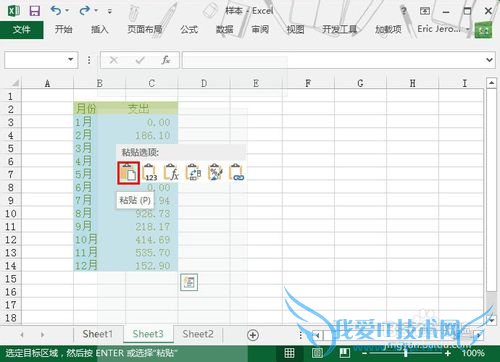The width and height of the screenshot is (500, 362).
Task: Switch to the Sheet1 worksheet tab
Action: pos(98,334)
